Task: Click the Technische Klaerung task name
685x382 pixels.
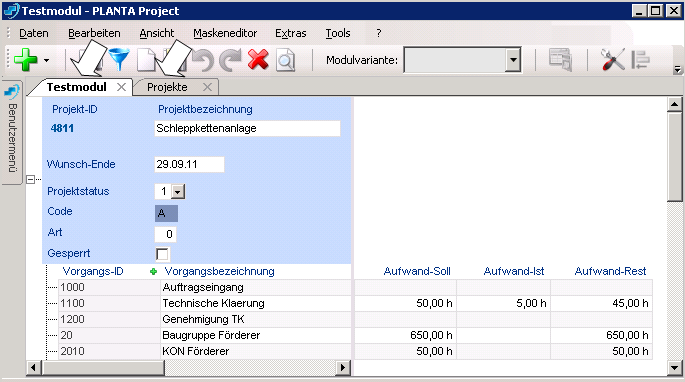Action: tap(214, 303)
